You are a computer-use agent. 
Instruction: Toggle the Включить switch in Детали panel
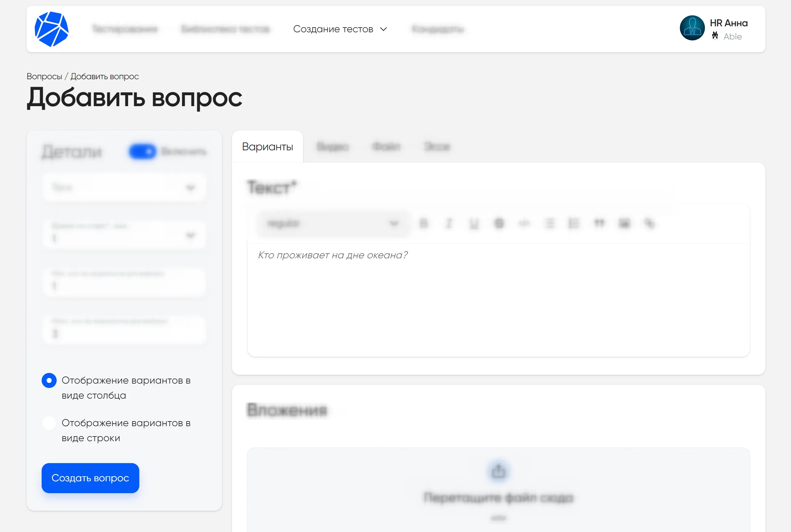coord(142,152)
